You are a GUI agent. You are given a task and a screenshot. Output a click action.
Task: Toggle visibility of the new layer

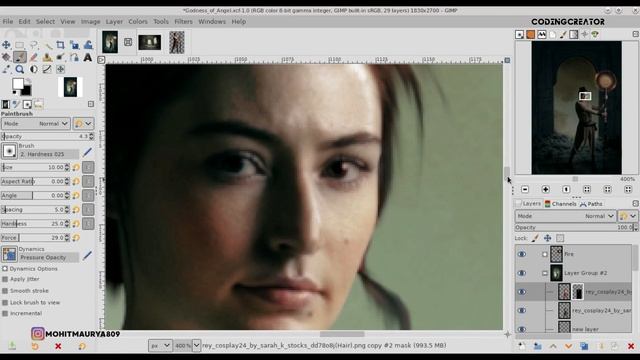(522, 329)
